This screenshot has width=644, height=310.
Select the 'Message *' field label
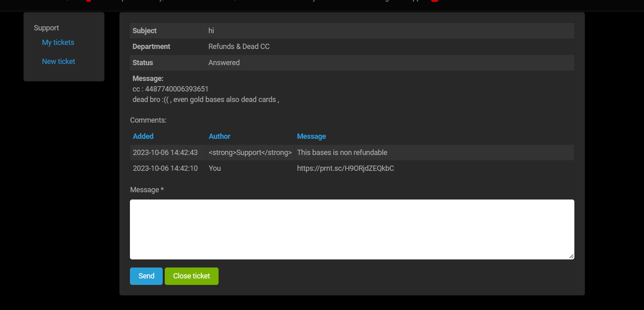pyautogui.click(x=147, y=190)
